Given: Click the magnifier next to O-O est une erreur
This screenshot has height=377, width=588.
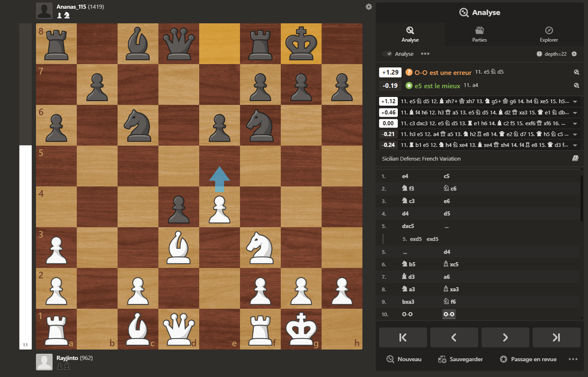Looking at the screenshot, I should click(576, 72).
